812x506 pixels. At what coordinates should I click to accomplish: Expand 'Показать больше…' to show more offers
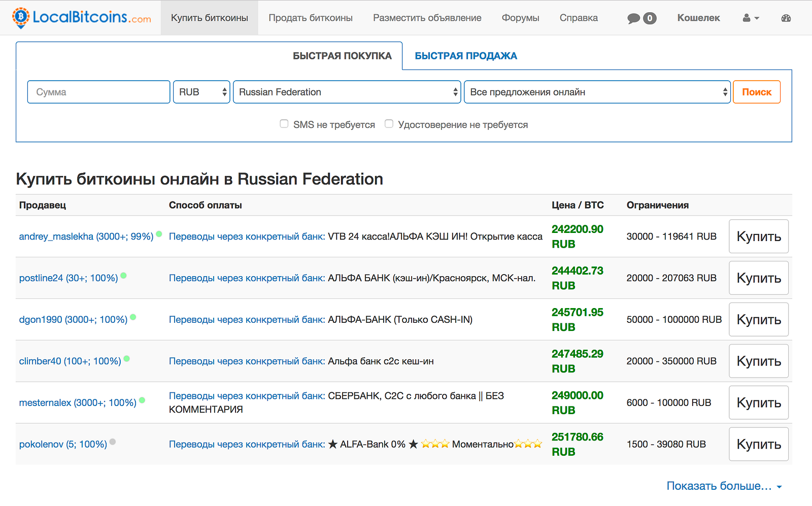point(724,486)
